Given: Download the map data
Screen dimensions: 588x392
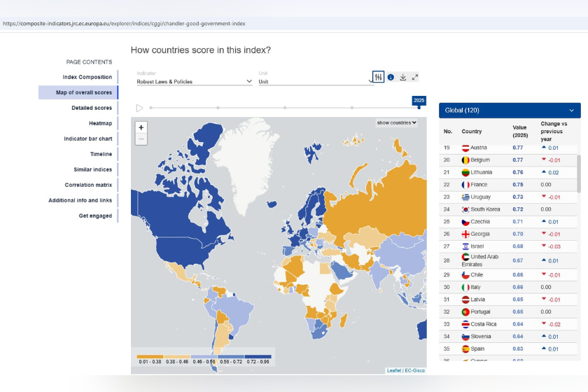Looking at the screenshot, I should click(x=402, y=77).
